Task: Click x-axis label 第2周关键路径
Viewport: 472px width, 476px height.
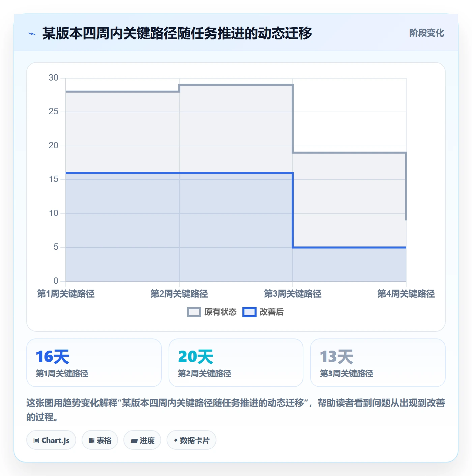Action: coord(179,294)
